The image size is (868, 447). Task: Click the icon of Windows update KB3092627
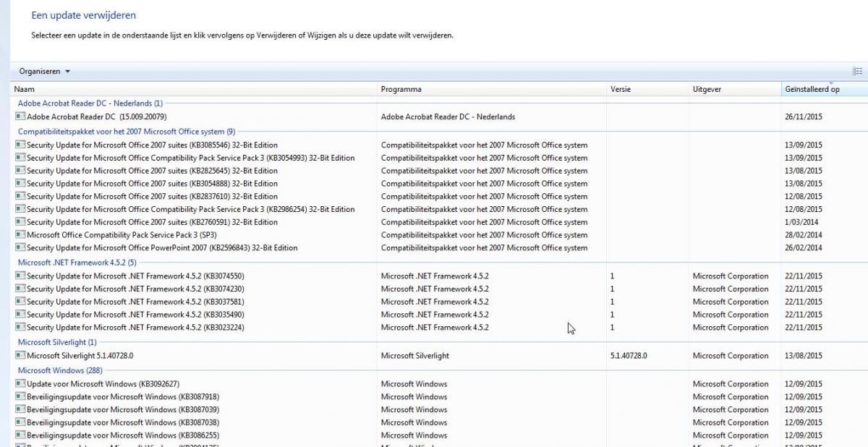[x=20, y=384]
